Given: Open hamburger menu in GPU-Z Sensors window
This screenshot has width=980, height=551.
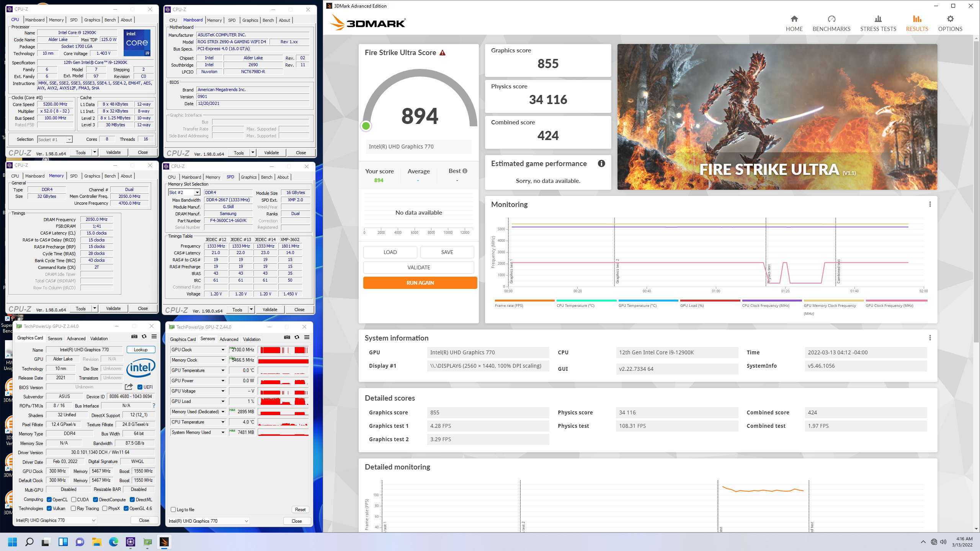Looking at the screenshot, I should [x=307, y=337].
